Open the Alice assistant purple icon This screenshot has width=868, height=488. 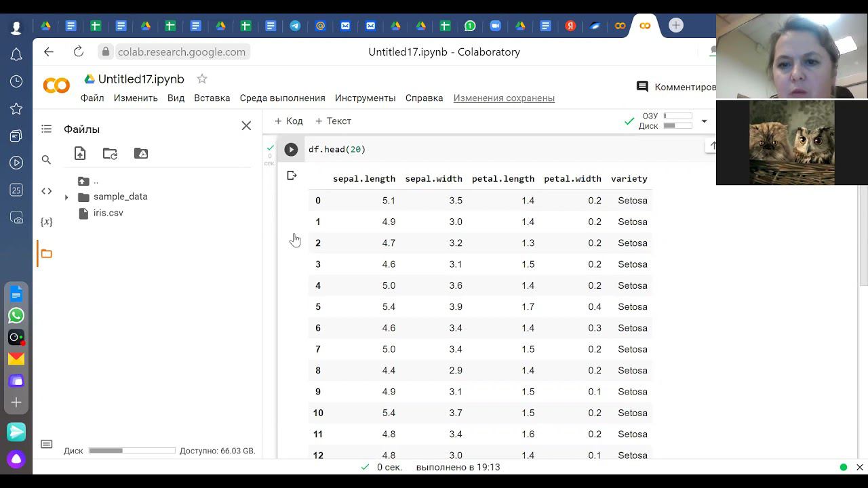pos(16,459)
